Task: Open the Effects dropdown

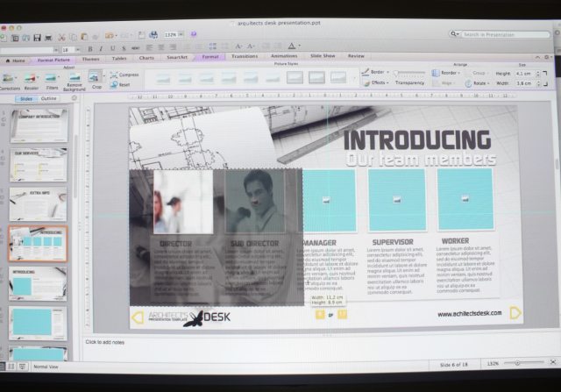Action: coord(387,82)
